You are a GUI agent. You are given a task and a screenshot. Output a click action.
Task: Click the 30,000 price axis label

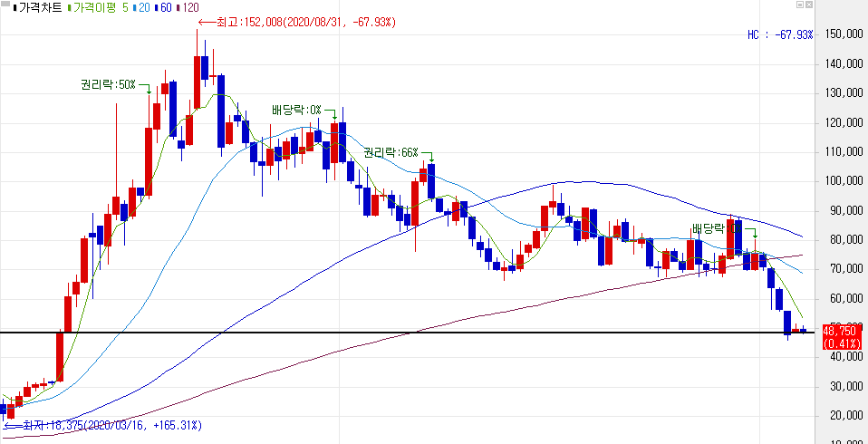pyautogui.click(x=844, y=386)
